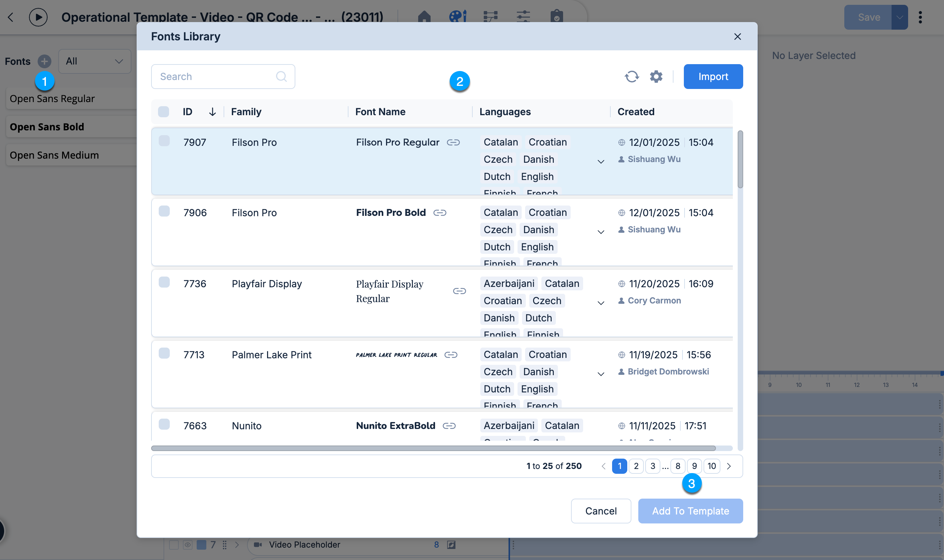Open Cory Carmon user link
Image resolution: width=944 pixels, height=560 pixels.
pyautogui.click(x=654, y=301)
